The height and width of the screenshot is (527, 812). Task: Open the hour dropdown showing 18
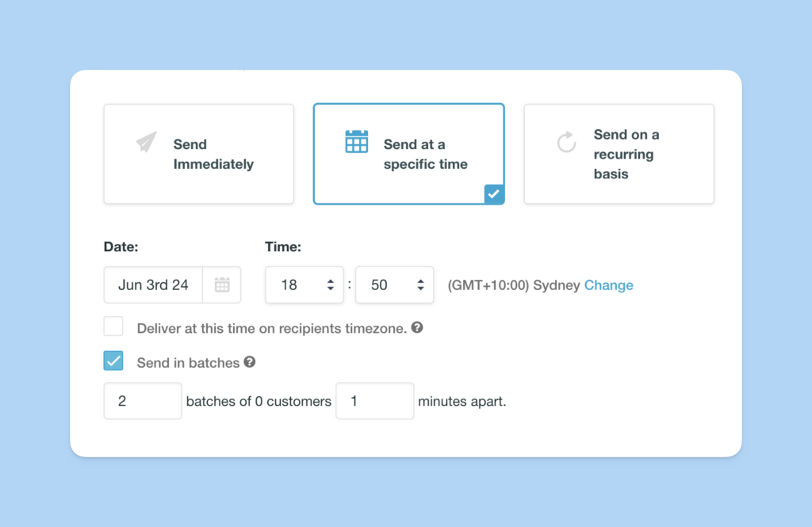[304, 285]
